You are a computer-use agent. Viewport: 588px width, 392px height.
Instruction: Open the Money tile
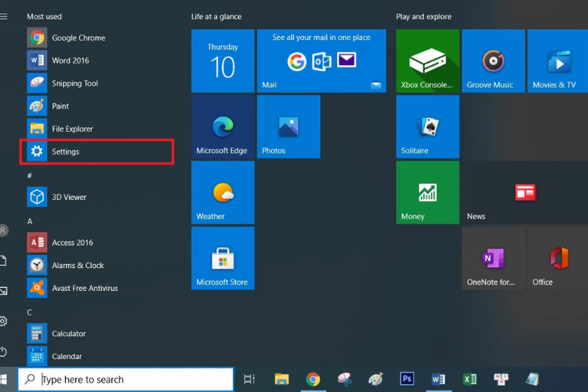coord(428,192)
